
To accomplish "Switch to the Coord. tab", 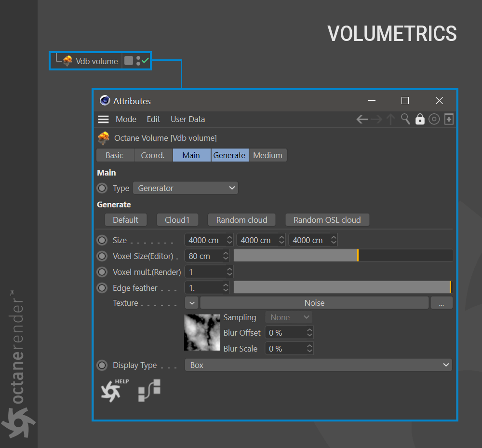I will point(153,155).
